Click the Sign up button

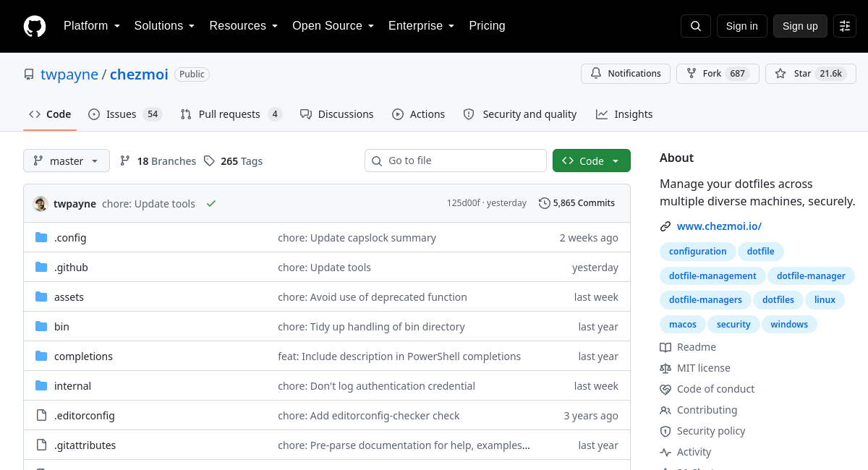(800, 26)
